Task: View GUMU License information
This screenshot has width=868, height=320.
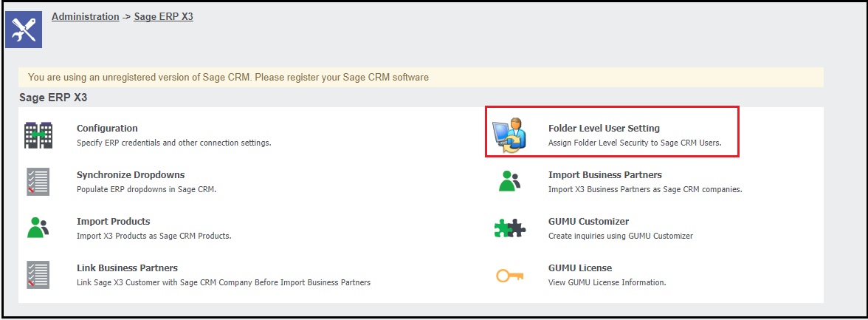Action: point(580,268)
